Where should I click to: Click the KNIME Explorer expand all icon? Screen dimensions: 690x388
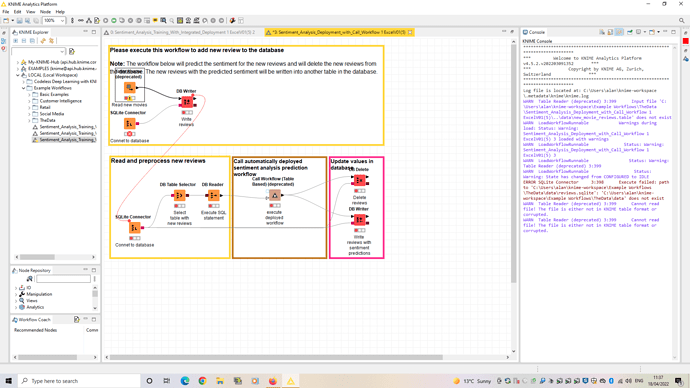point(15,41)
